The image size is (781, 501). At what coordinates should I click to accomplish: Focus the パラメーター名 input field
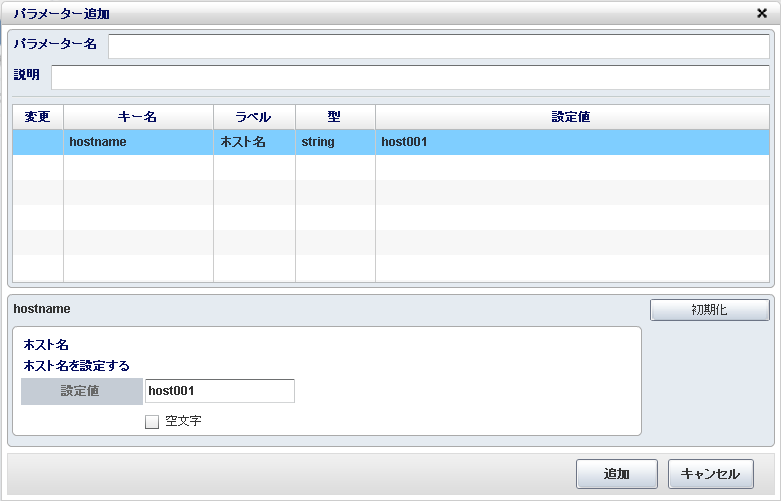pos(439,46)
